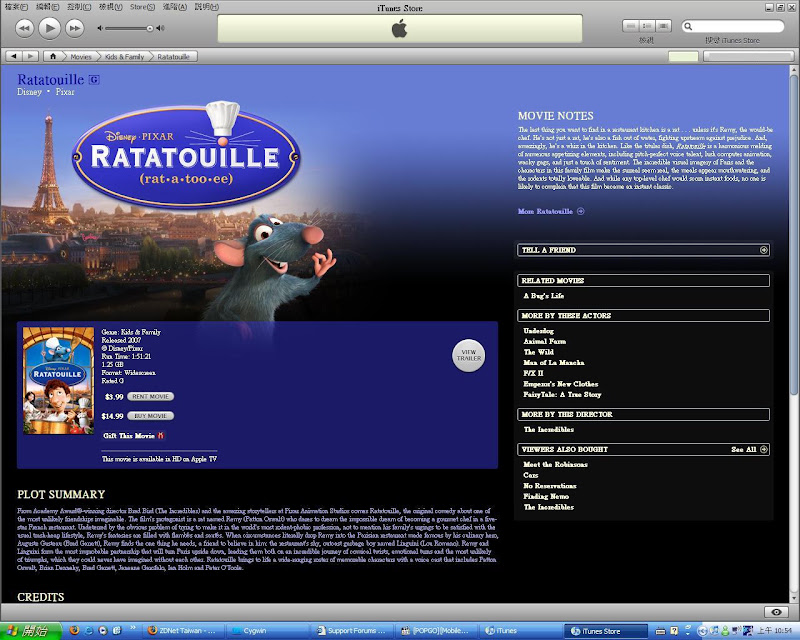This screenshot has width=800, height=640.
Task: Play the trailer via VIEW TRAILER
Action: (x=468, y=355)
